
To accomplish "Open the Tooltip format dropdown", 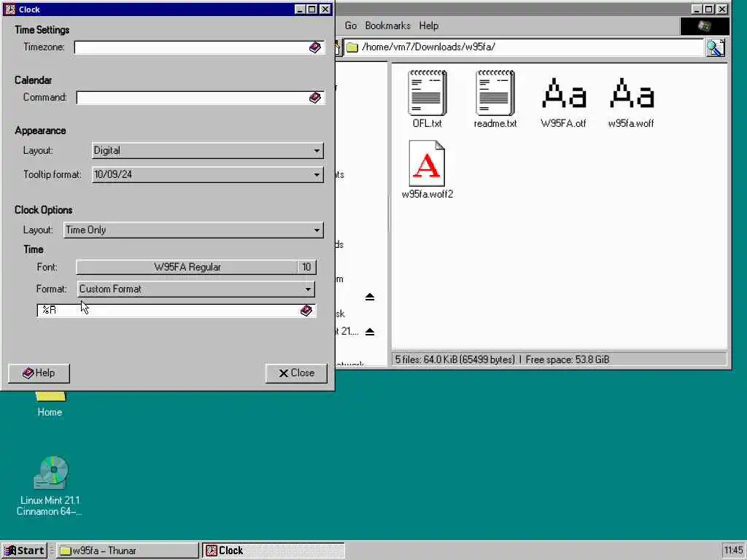I will tap(207, 174).
